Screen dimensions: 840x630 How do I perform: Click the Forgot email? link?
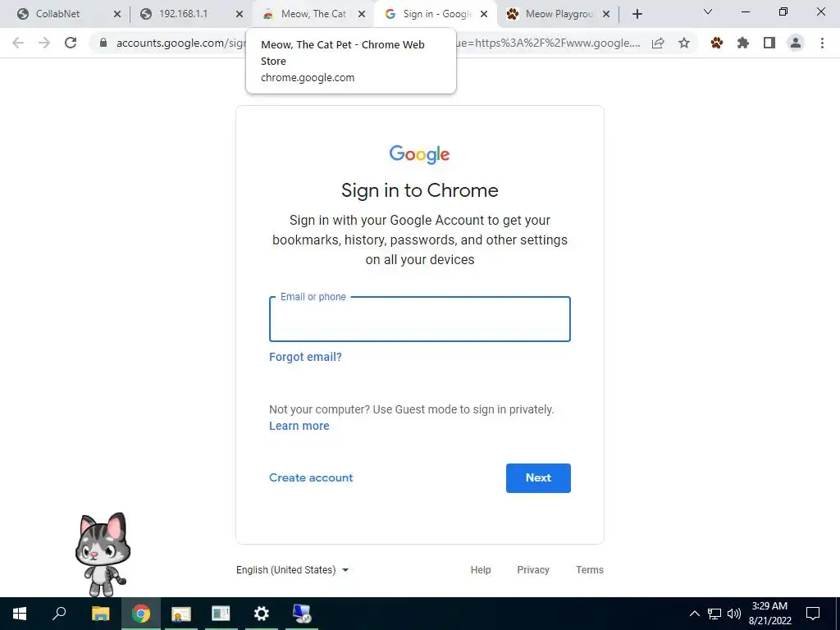coord(305,357)
